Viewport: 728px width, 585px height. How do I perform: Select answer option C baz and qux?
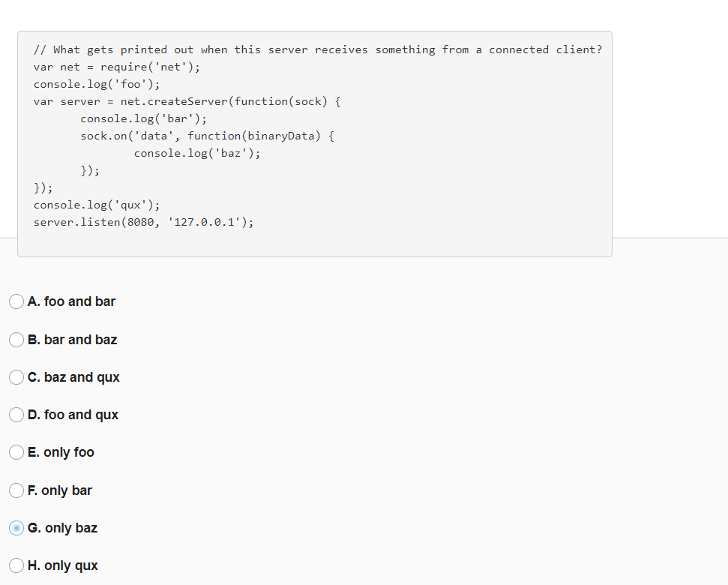pyautogui.click(x=16, y=377)
